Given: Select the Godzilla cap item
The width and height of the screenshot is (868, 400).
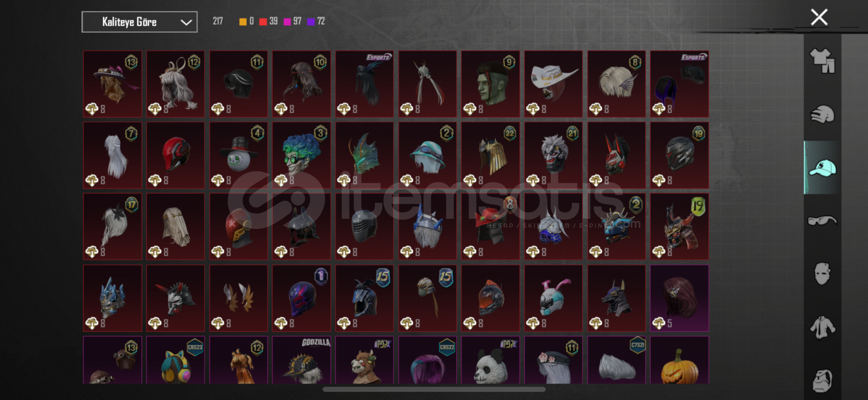Looking at the screenshot, I should pos(301,360).
